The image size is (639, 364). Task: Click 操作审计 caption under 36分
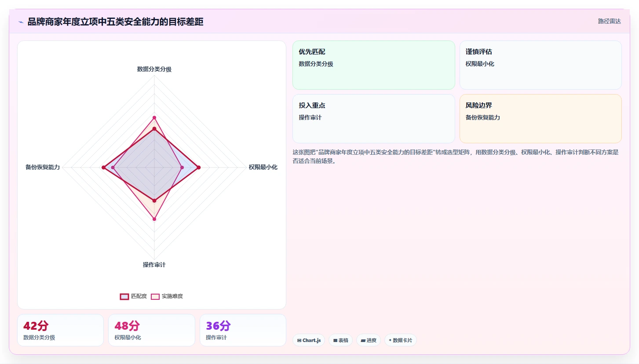[x=216, y=338]
